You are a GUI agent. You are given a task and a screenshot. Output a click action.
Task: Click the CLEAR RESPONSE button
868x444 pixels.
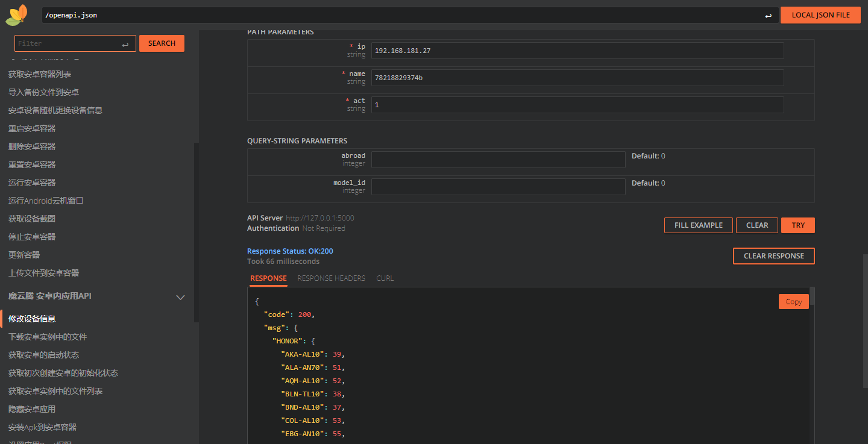click(x=773, y=256)
